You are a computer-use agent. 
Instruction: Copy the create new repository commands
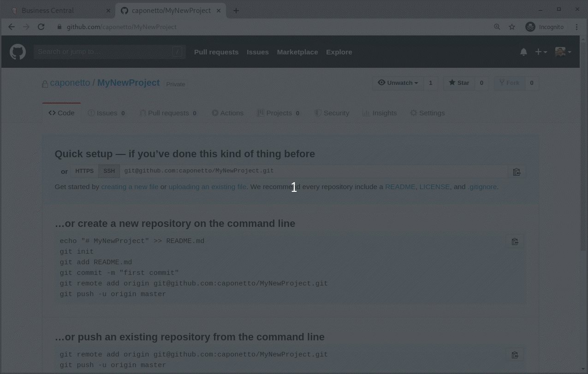click(x=515, y=242)
